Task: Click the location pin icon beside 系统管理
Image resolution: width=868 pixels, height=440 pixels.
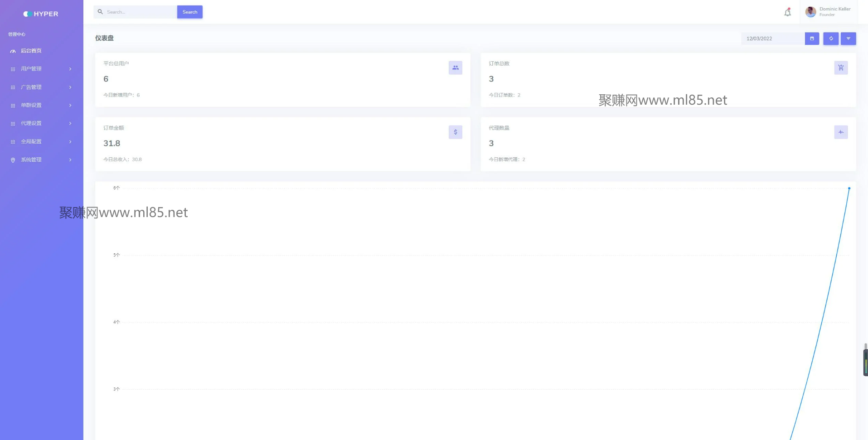Action: click(13, 160)
